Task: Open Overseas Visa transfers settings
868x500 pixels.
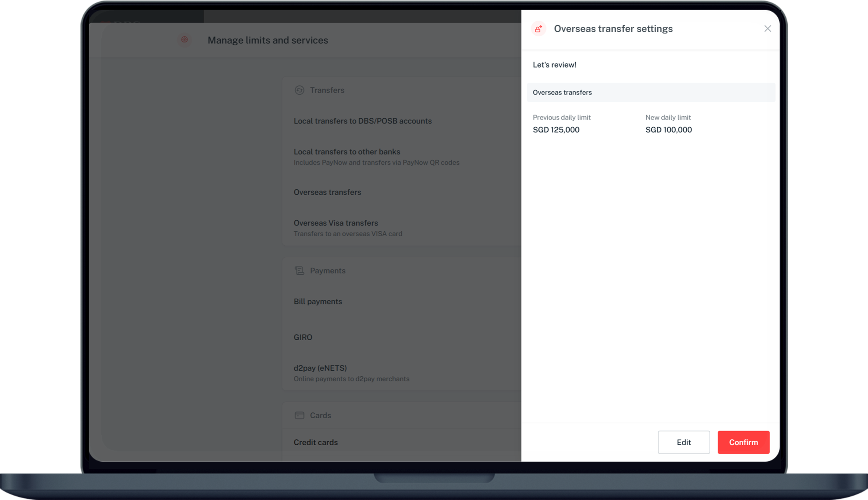Action: click(x=335, y=223)
